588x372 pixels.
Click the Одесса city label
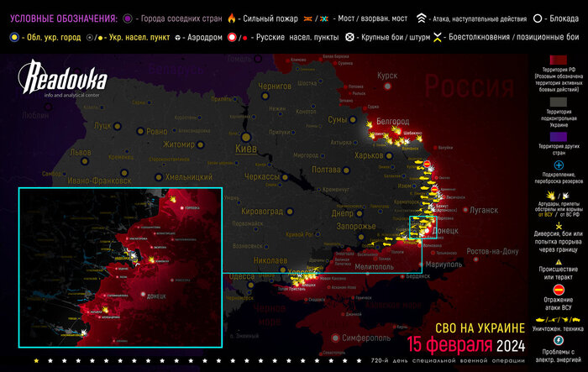(x=242, y=276)
